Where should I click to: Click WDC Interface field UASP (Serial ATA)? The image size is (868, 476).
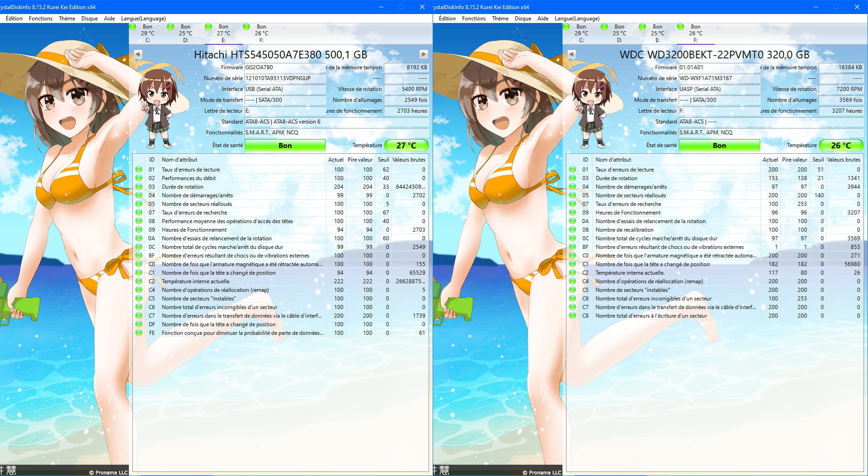(x=719, y=89)
